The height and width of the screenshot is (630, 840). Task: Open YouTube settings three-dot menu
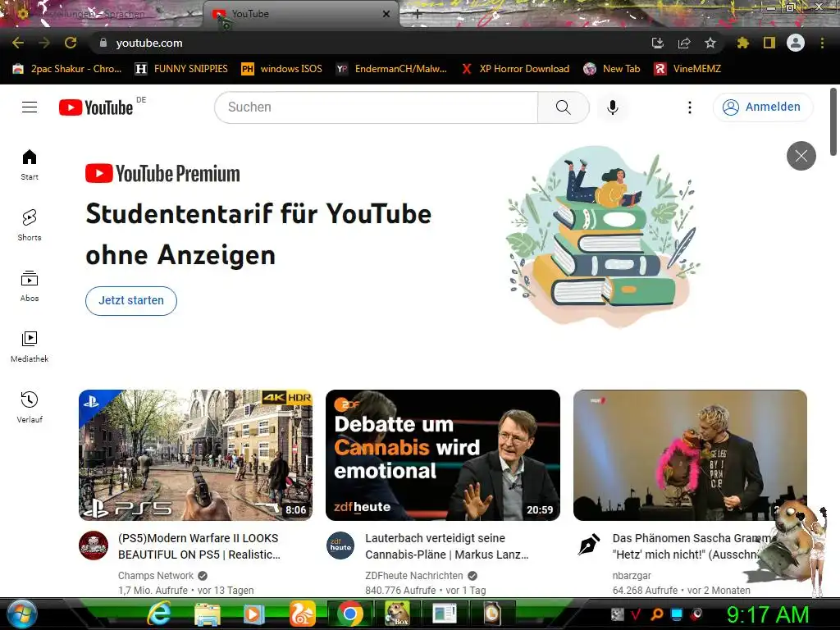click(x=689, y=107)
